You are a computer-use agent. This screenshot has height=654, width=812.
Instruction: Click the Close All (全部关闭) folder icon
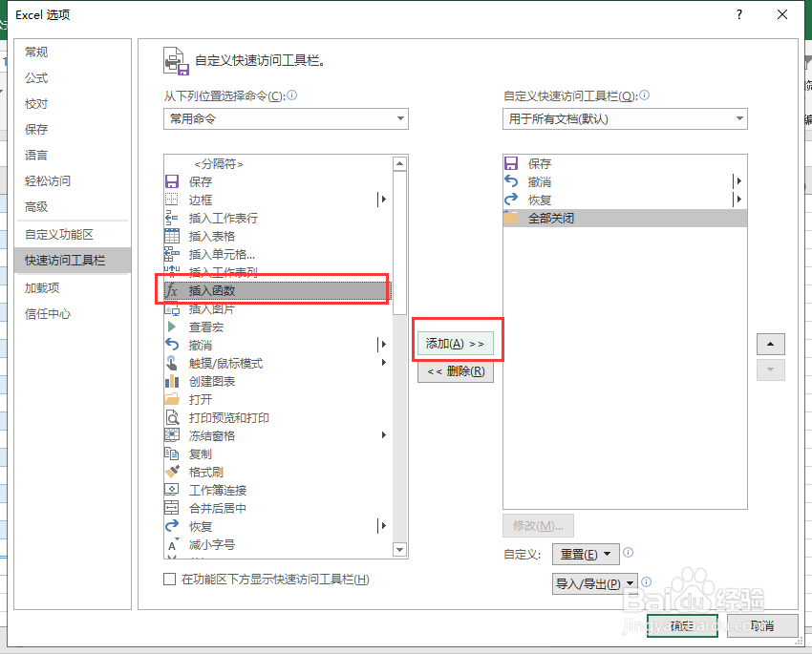point(511,218)
